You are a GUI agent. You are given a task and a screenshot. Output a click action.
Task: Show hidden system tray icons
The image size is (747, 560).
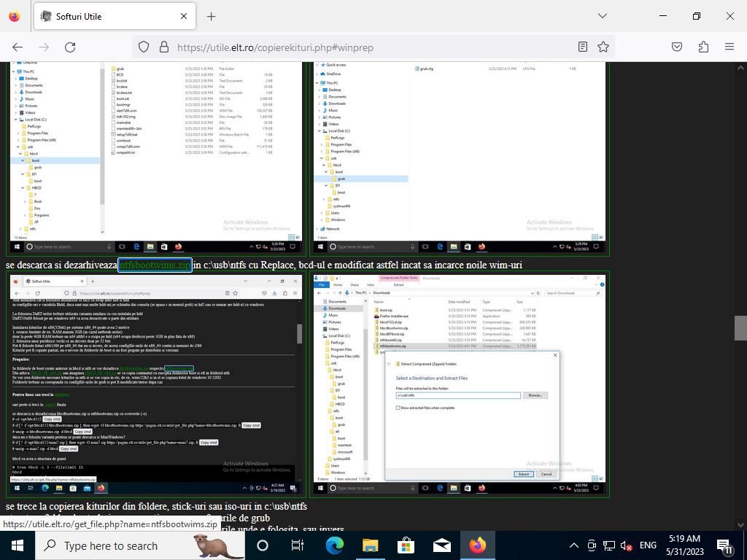(x=573, y=545)
